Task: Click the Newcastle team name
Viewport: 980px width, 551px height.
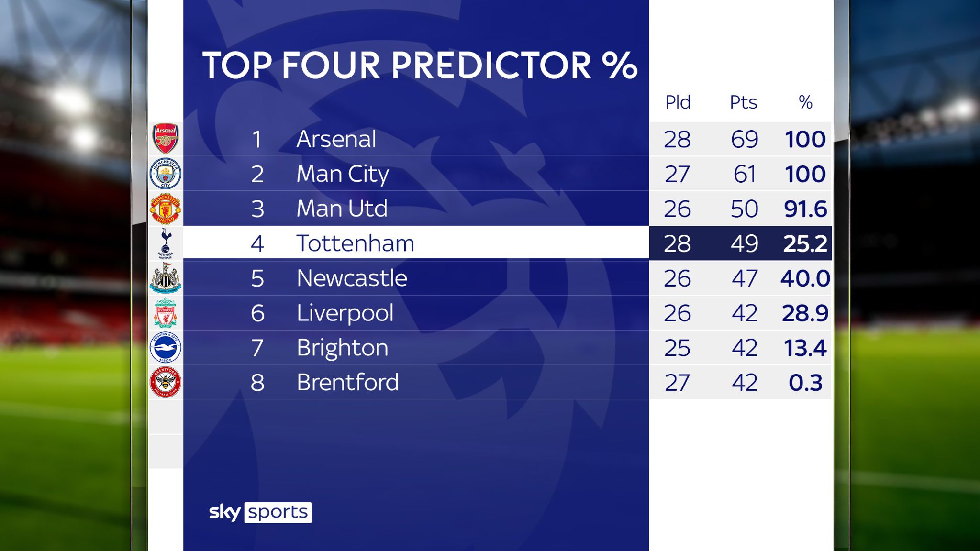Action: (x=352, y=278)
